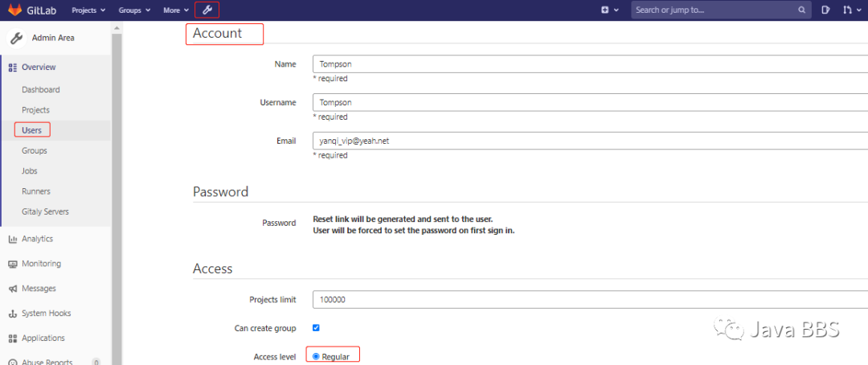Click the sidebar vertical scrollbar
This screenshot has width=868, height=365.
[117, 193]
